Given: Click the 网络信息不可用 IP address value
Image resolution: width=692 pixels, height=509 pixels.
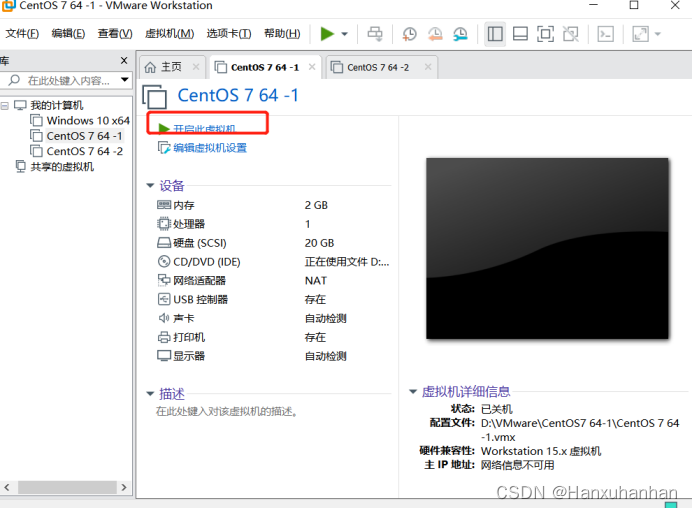Looking at the screenshot, I should pos(518,465).
